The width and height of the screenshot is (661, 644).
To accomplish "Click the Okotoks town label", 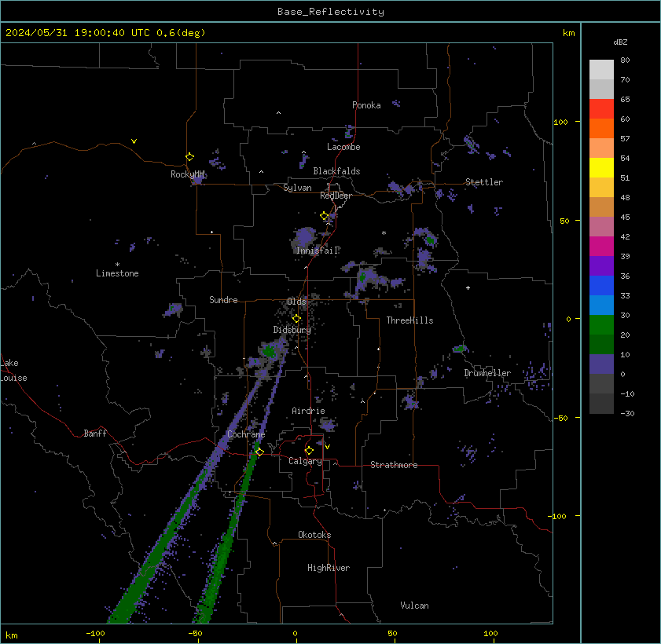I will click(x=314, y=535).
